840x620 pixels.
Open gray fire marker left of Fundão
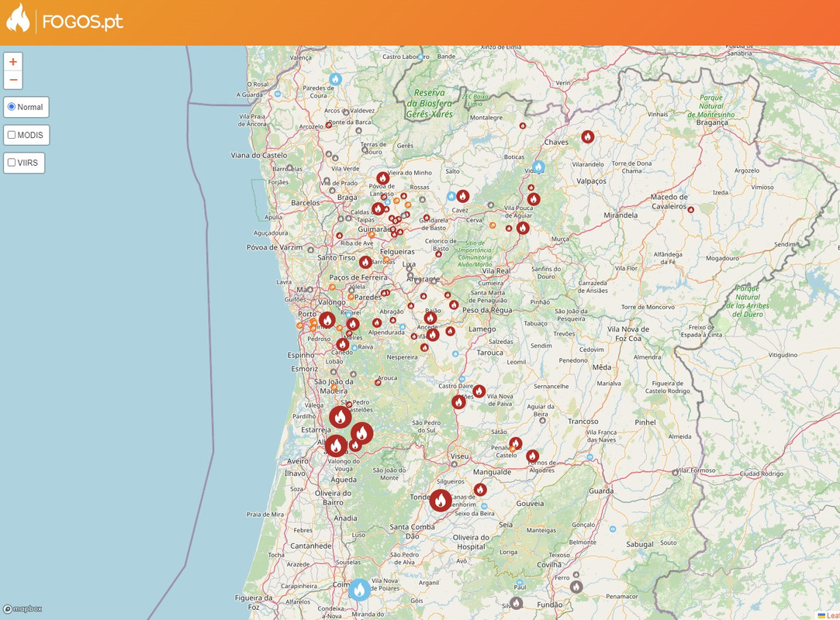click(516, 603)
